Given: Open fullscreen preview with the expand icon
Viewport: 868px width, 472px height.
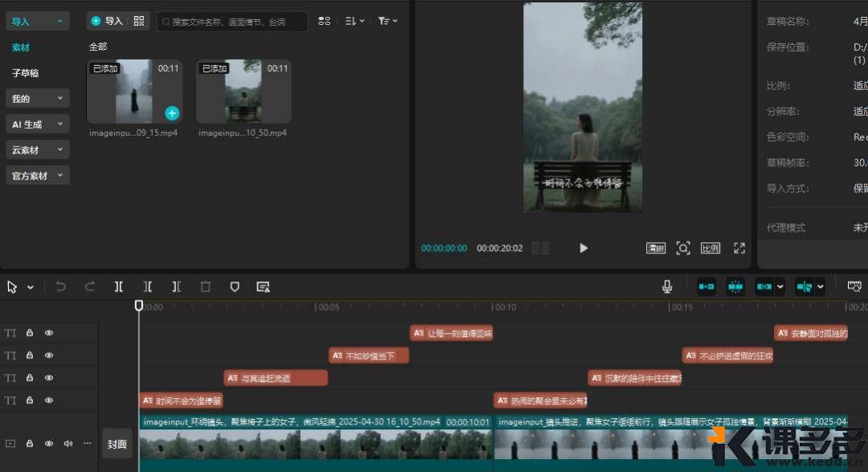Looking at the screenshot, I should (739, 248).
